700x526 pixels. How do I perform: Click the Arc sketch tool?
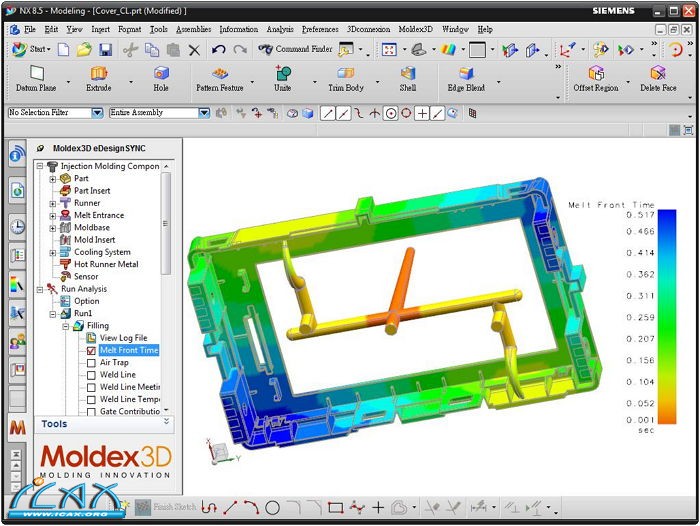pos(251,507)
